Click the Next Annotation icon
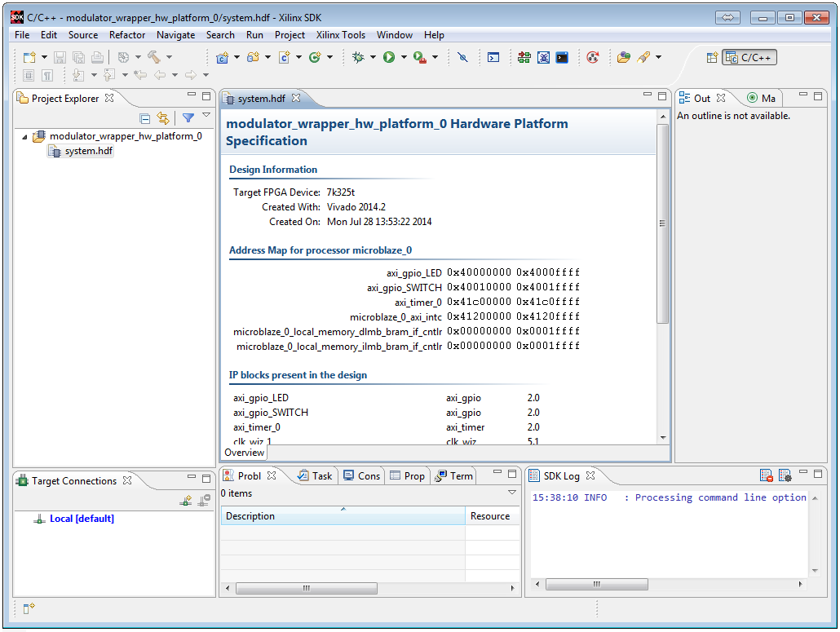The height and width of the screenshot is (632, 840). coord(78,75)
